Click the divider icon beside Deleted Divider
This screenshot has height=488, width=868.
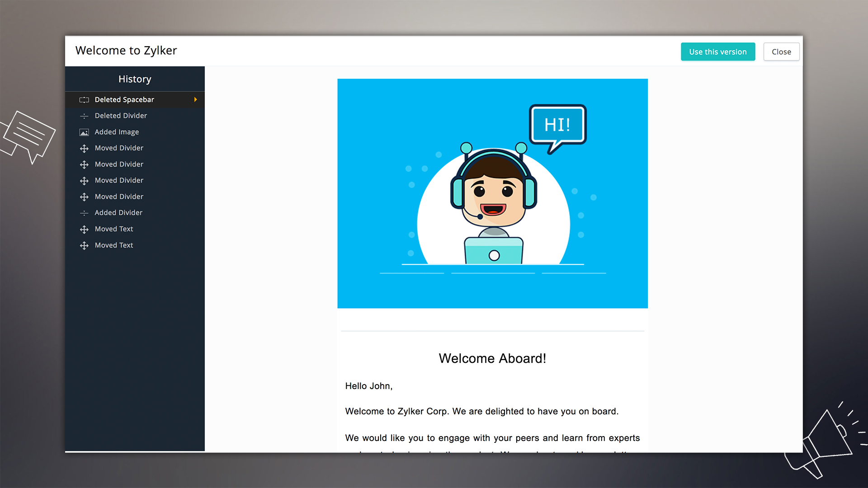[84, 116]
